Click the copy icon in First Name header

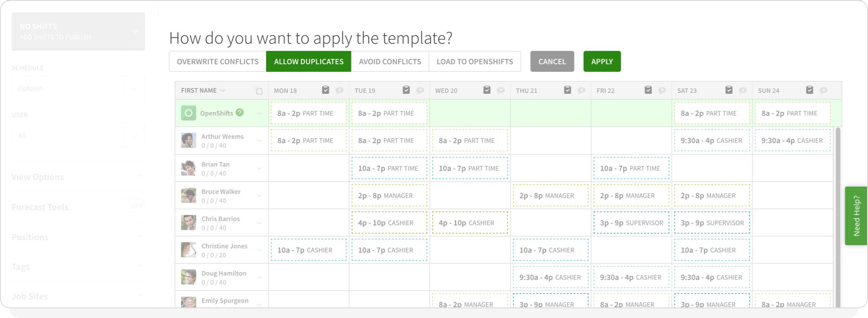click(259, 91)
